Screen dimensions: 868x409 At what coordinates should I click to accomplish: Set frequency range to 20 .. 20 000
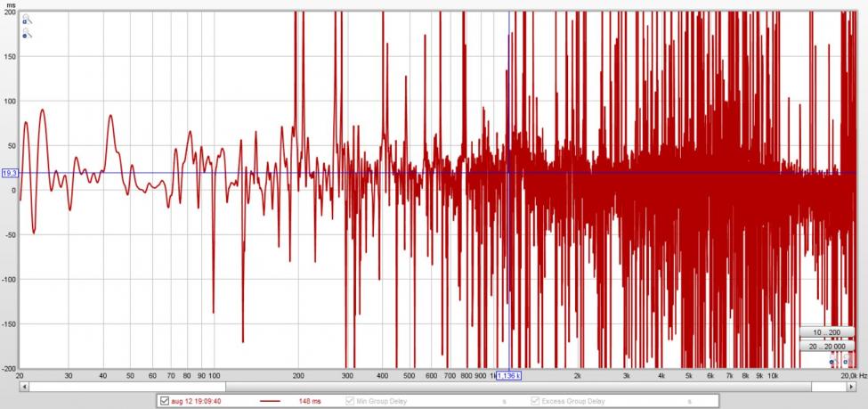pyautogui.click(x=827, y=347)
